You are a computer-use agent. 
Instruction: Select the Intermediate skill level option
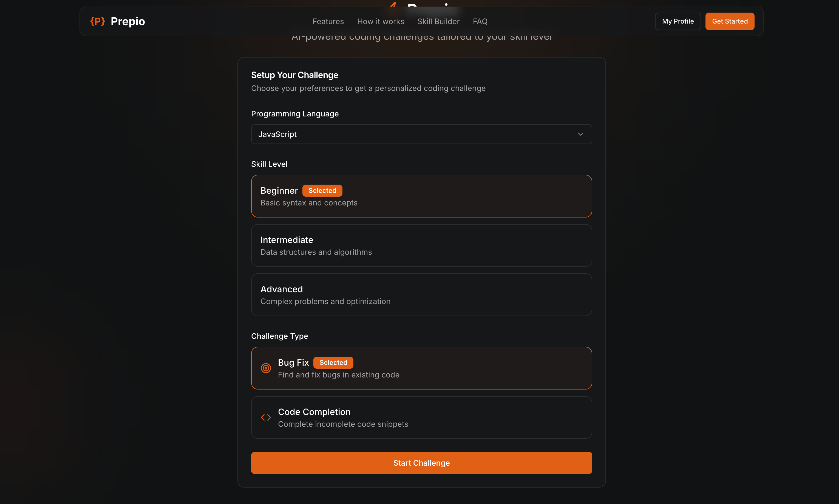[x=421, y=245]
